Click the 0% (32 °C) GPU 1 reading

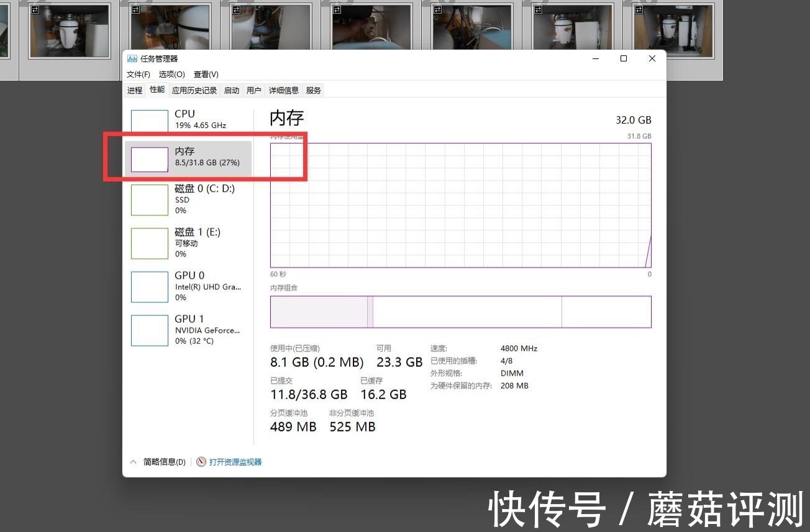pyautogui.click(x=194, y=341)
